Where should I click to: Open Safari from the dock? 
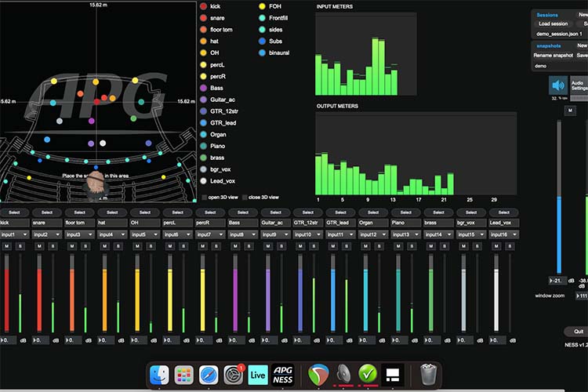[x=209, y=375]
